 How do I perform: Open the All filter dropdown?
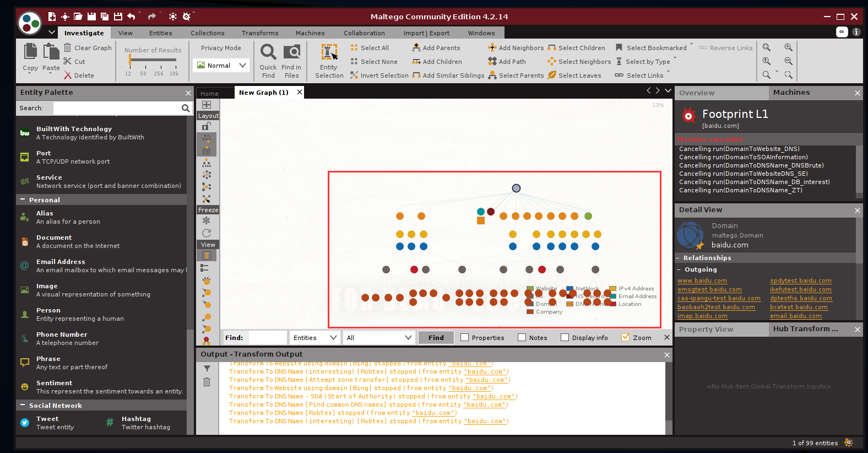click(379, 338)
